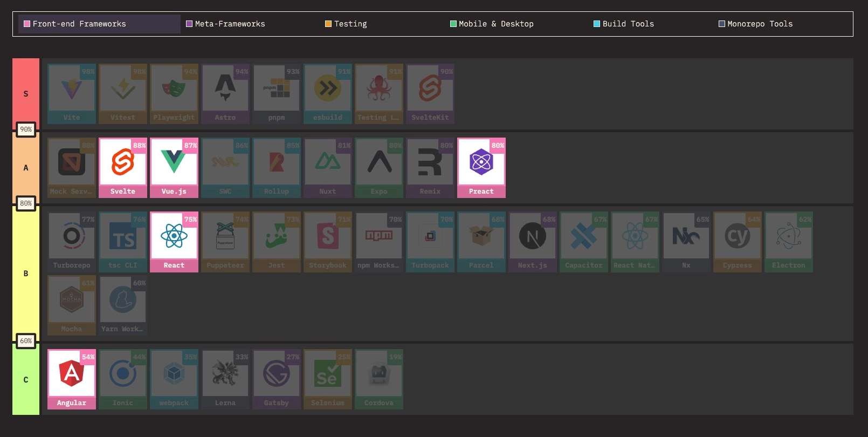Click the S tier label
Image resolution: width=868 pixels, height=437 pixels.
pos(26,93)
